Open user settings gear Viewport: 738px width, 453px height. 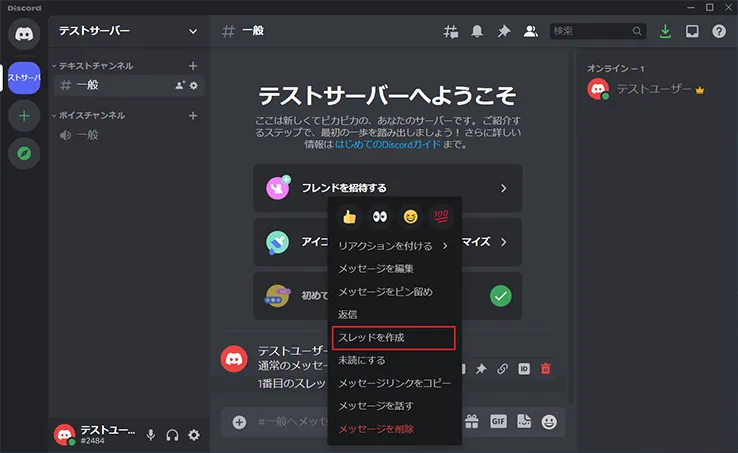point(193,435)
